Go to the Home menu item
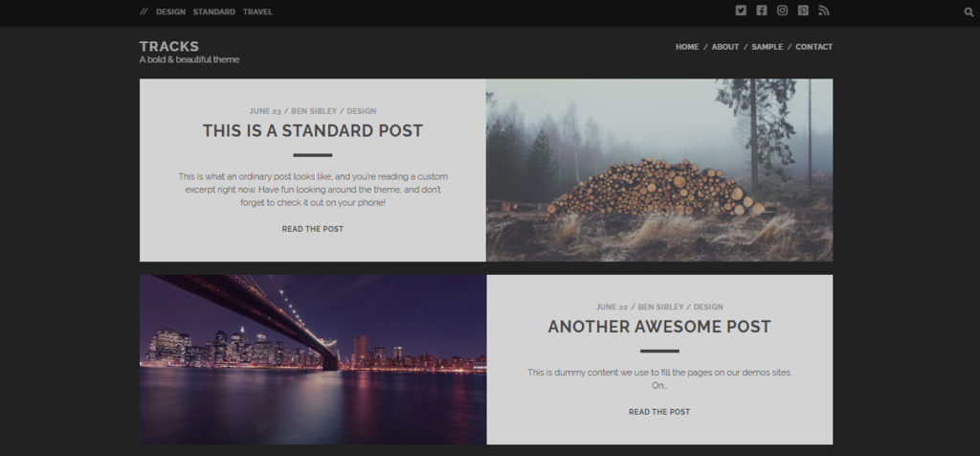 pos(687,47)
